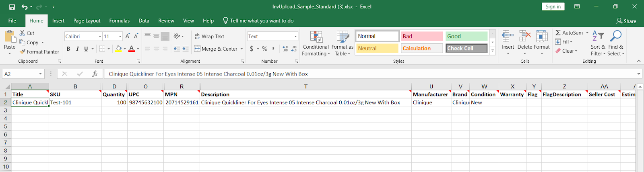The width and height of the screenshot is (644, 172).
Task: Switch to the Formulas tab
Action: pos(120,21)
